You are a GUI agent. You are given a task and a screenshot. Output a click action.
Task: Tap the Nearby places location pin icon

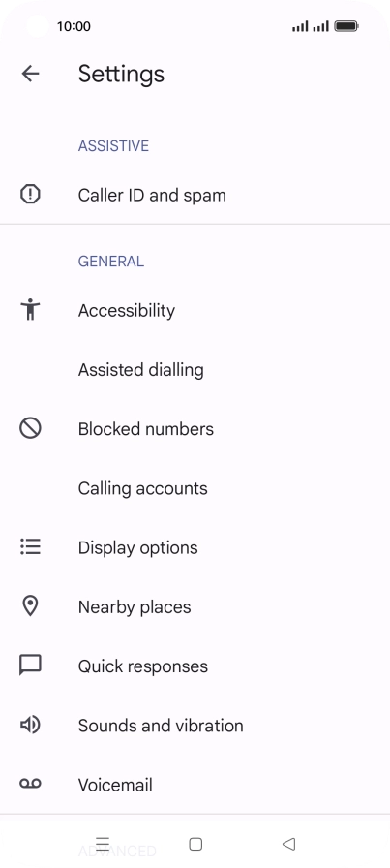pos(30,606)
